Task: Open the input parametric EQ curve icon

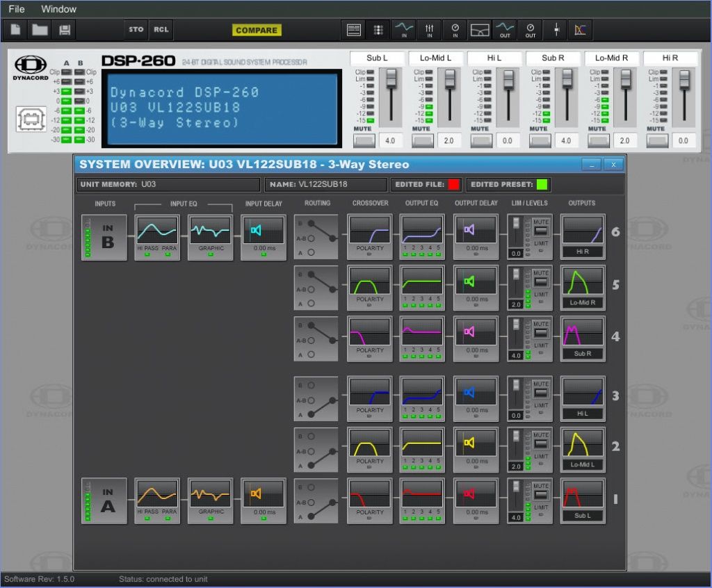Action: [404, 30]
